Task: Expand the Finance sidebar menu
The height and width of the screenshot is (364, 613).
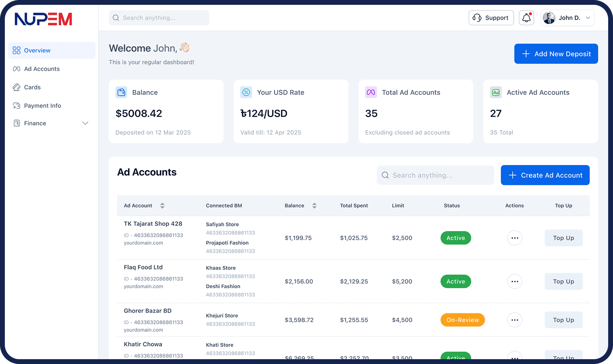Action: [x=85, y=123]
